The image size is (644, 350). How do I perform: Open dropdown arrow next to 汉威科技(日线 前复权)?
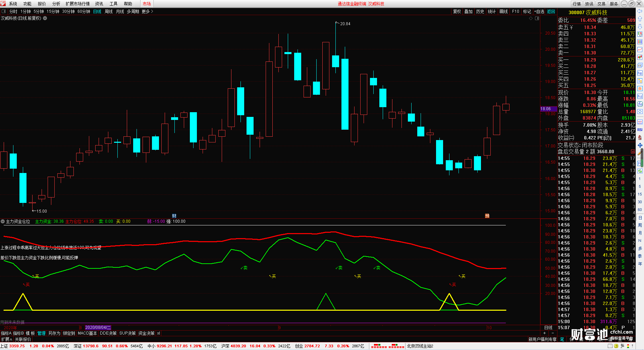click(45, 18)
